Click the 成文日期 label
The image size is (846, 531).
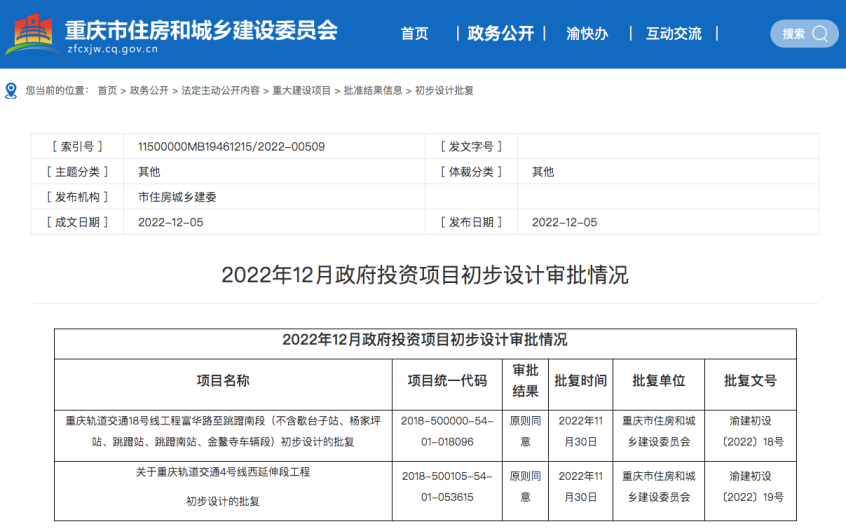pos(77,222)
